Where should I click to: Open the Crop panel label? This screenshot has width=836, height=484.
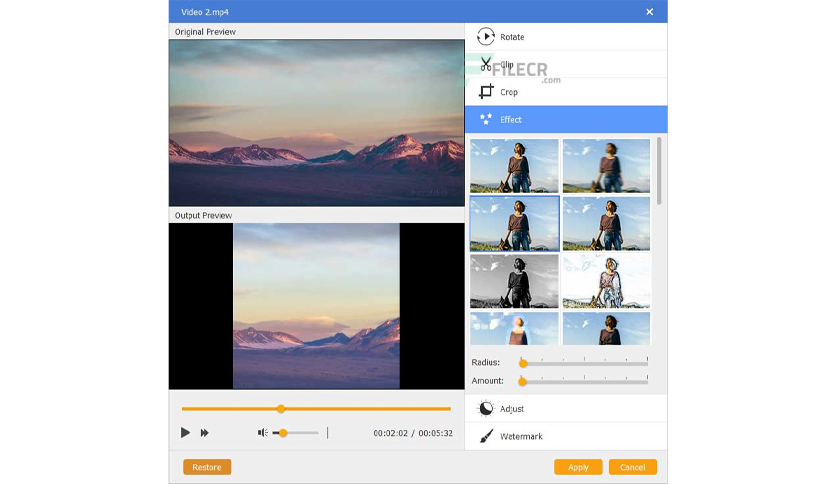tap(509, 92)
